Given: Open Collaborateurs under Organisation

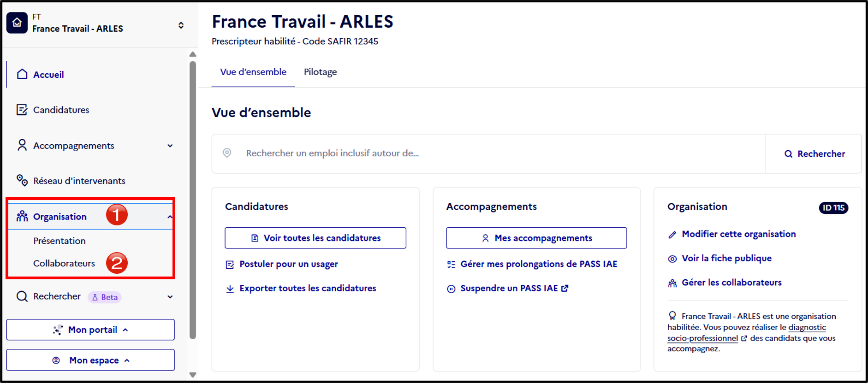Looking at the screenshot, I should point(64,263).
